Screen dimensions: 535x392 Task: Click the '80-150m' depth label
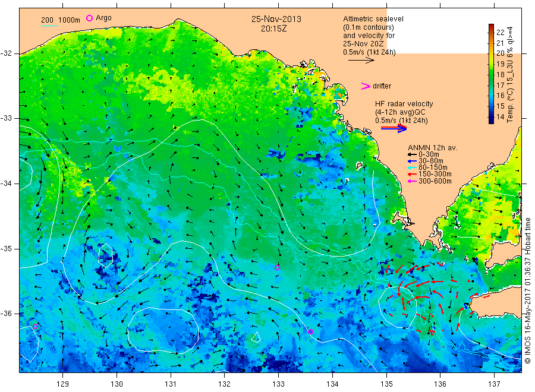pyautogui.click(x=433, y=167)
